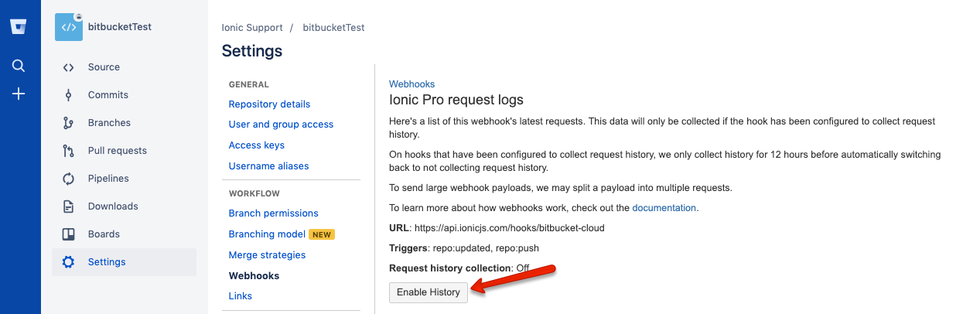Click the plus create icon

tap(19, 94)
